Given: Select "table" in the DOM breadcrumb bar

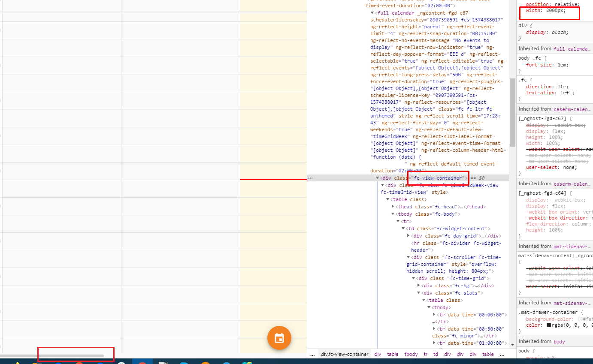Looking at the screenshot, I should (x=393, y=354).
